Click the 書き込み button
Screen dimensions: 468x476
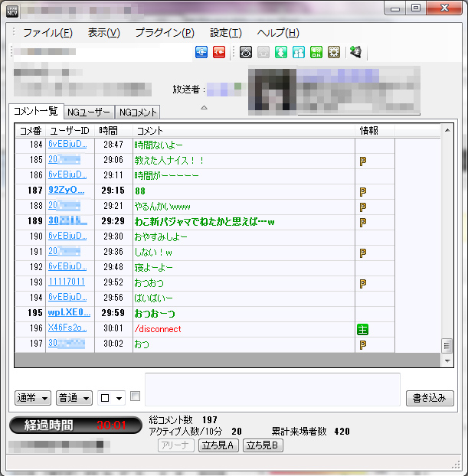coord(430,398)
